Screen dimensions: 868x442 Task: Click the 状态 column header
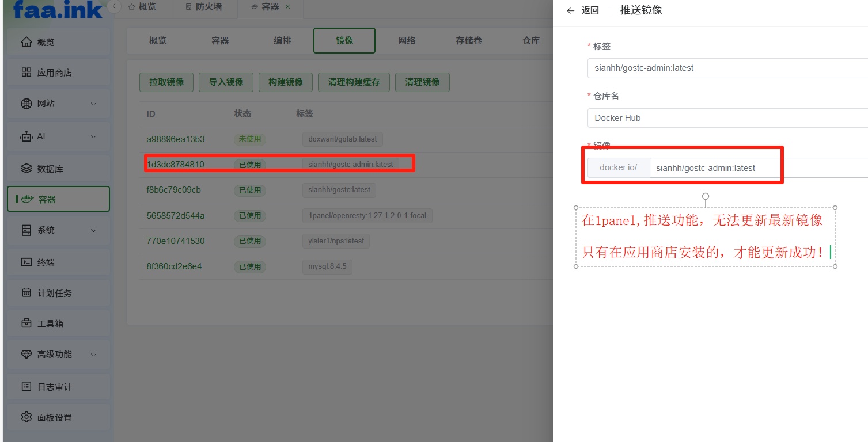pos(242,114)
